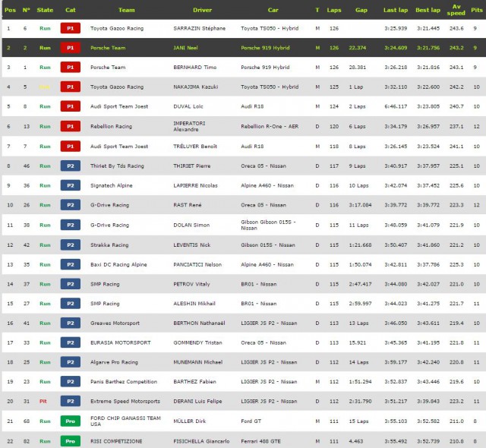
Task: Click P1 badge in TRÉLUYER Benoît row
Action: (71, 147)
